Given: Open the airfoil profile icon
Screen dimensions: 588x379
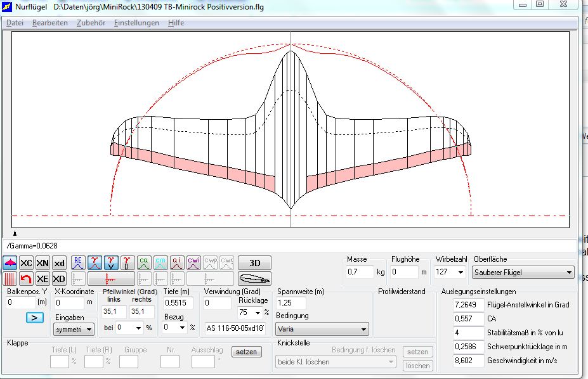Looking at the screenshot, I should (x=254, y=279).
